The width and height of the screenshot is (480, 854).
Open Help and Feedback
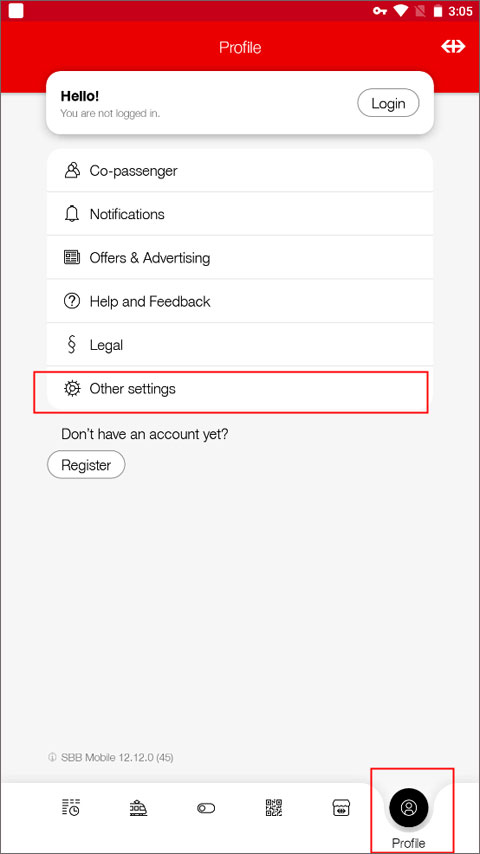tap(240, 301)
